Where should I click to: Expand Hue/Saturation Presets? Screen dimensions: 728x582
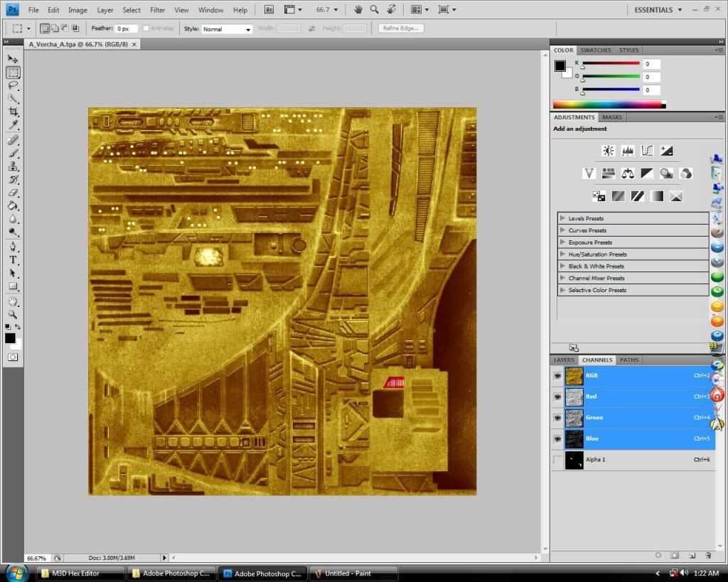(563, 254)
